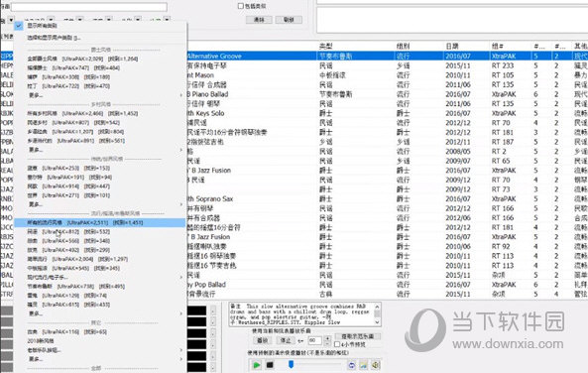Click the filter text field at top left
Viewport: 588px width, 373px height.
click(x=89, y=7)
